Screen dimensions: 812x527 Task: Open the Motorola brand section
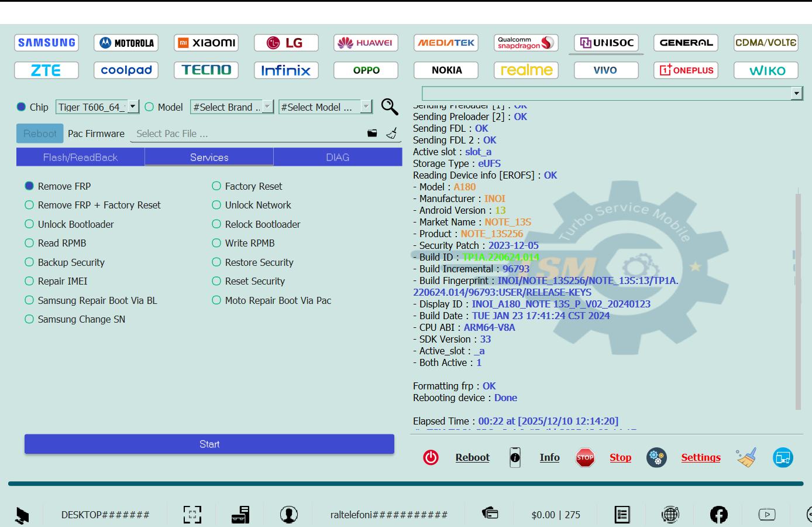point(126,43)
